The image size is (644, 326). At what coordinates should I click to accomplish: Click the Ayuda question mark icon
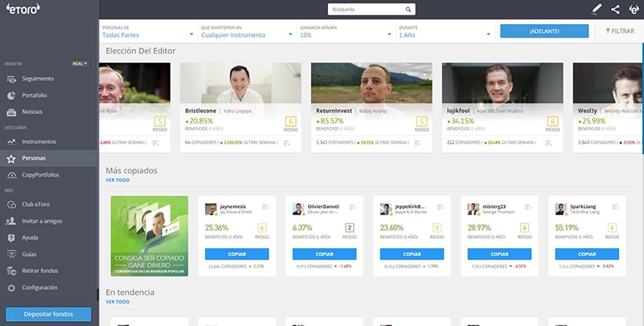point(11,238)
